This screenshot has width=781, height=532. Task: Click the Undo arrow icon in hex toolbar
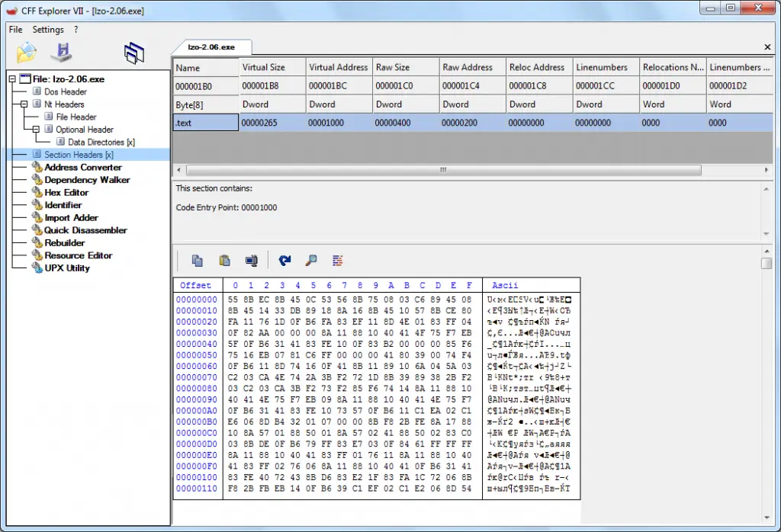pos(284,261)
